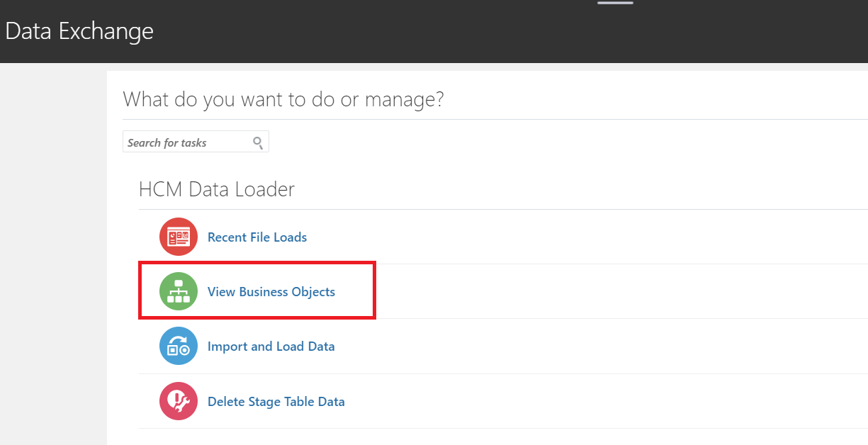Open the View Business Objects link
This screenshot has height=445, width=868.
271,292
